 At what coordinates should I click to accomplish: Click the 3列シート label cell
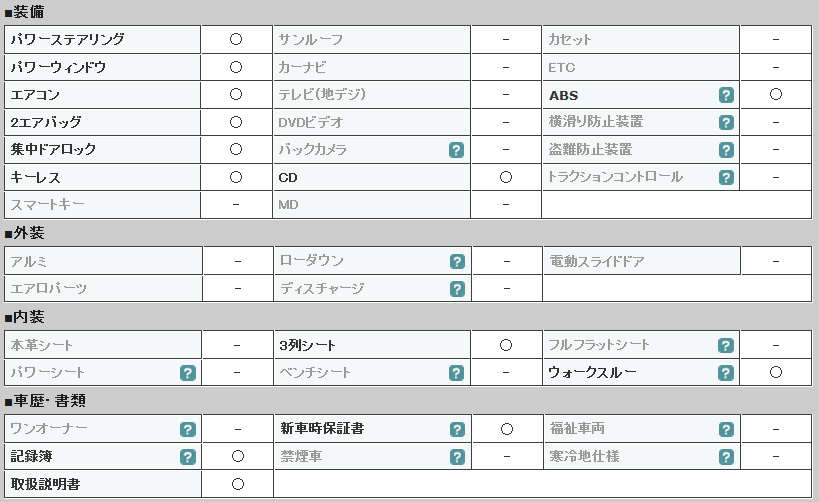point(372,345)
